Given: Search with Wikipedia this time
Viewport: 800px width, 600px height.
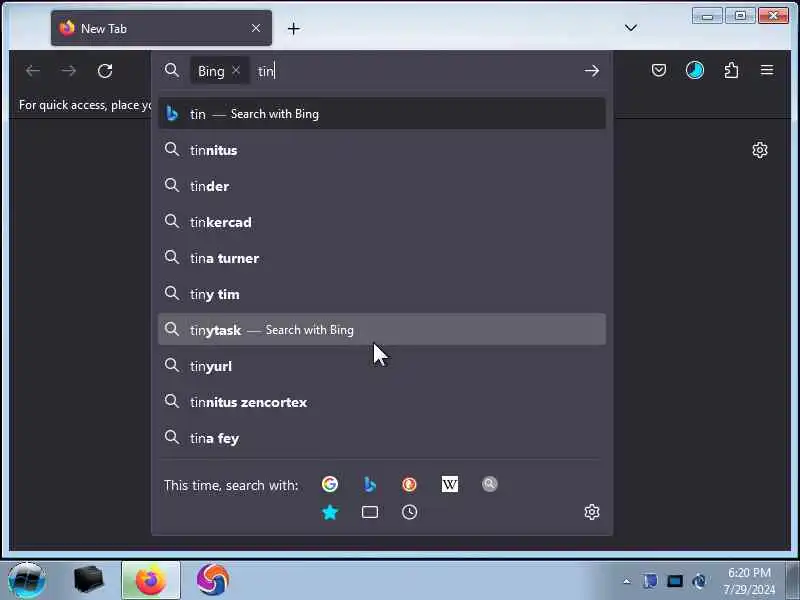Looking at the screenshot, I should (449, 484).
